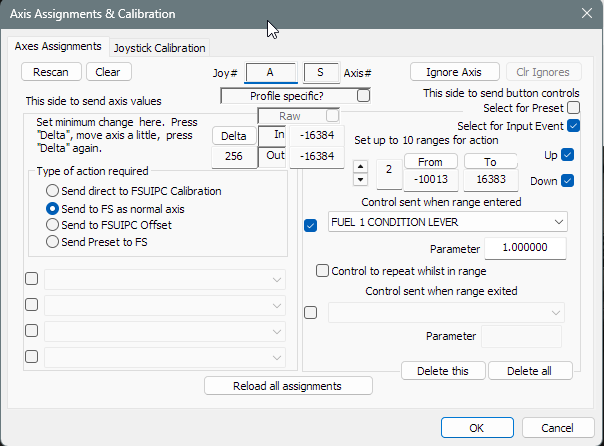Click the In value -16384
Screen dimensions: 604x446
pyautogui.click(x=317, y=135)
